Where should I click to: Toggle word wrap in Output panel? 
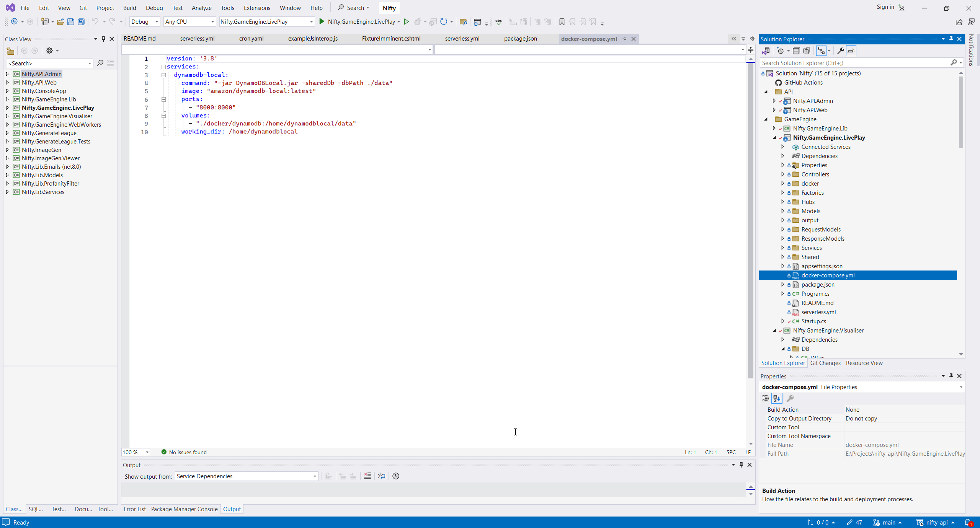pyautogui.click(x=382, y=476)
